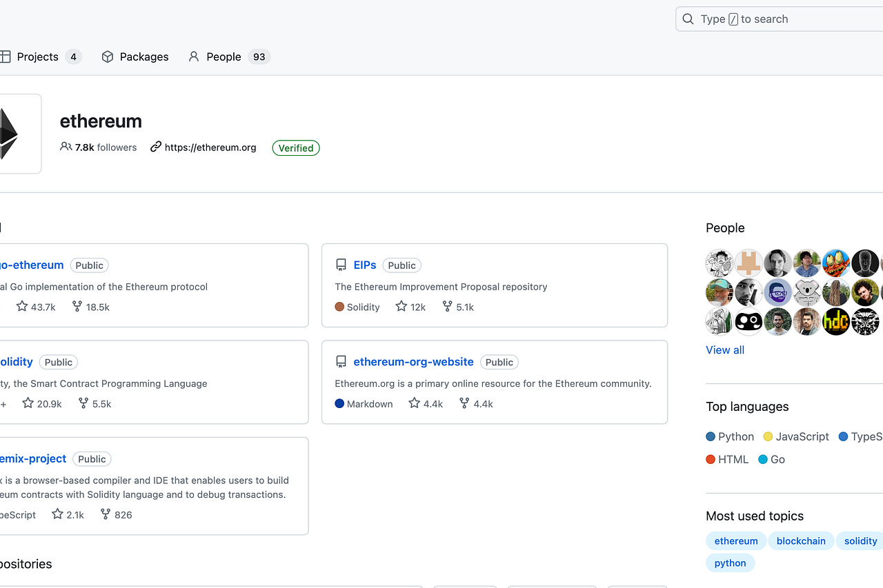View go-ethereum's 18.5k forks
This screenshot has height=588, width=883.
coord(90,307)
